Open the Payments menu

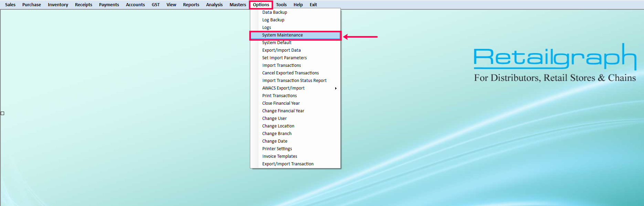point(109,4)
